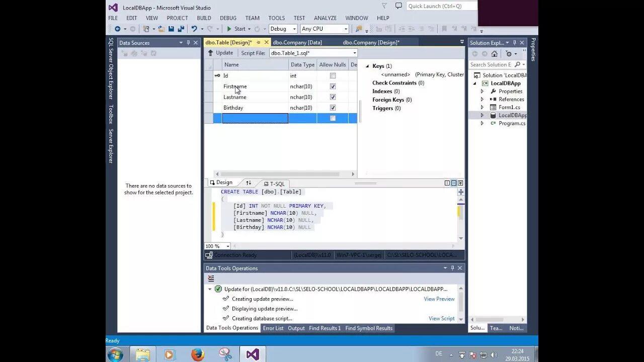Click the View Script link
Viewport: 644px width, 362px height.
click(x=442, y=319)
